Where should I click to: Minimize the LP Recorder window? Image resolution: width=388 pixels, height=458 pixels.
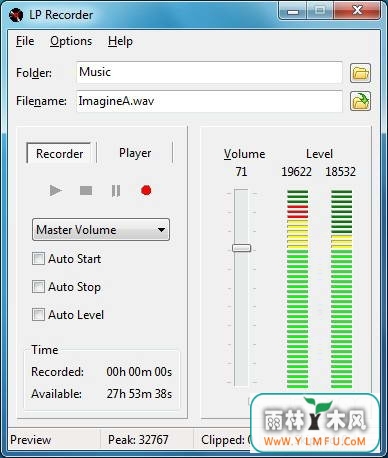pos(293,11)
